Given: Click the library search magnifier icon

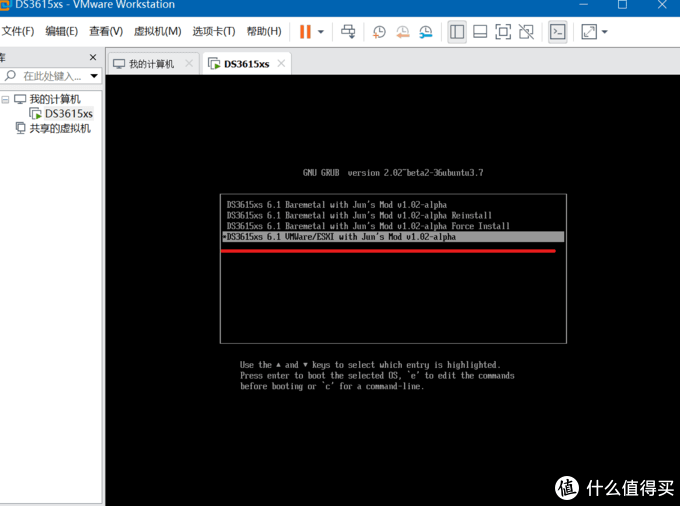Looking at the screenshot, I should coord(10,76).
